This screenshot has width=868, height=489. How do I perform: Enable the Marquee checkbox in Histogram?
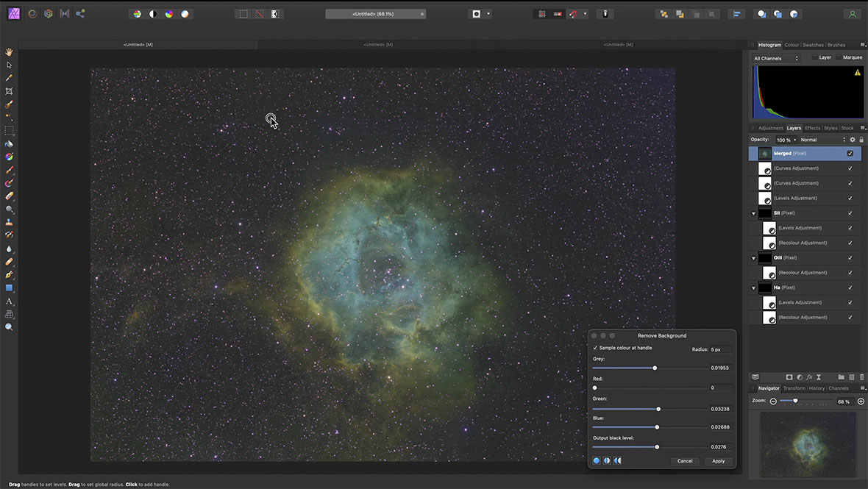pos(839,57)
